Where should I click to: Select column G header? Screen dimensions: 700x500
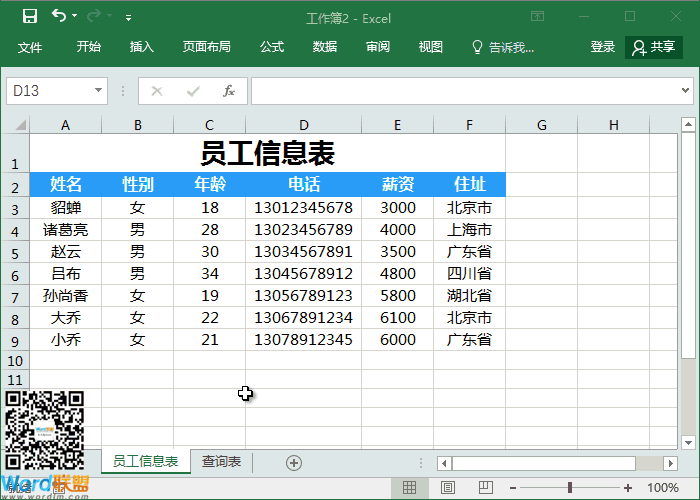coord(542,125)
